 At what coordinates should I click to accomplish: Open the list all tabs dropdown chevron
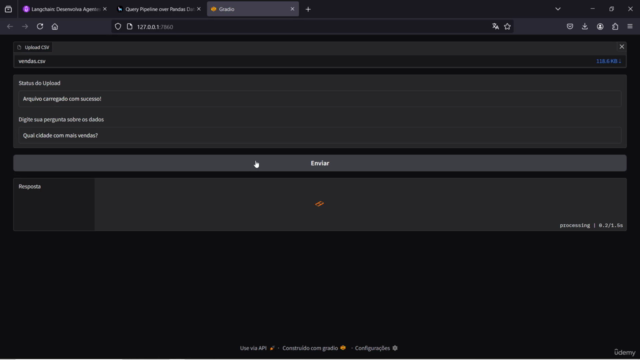click(x=558, y=9)
